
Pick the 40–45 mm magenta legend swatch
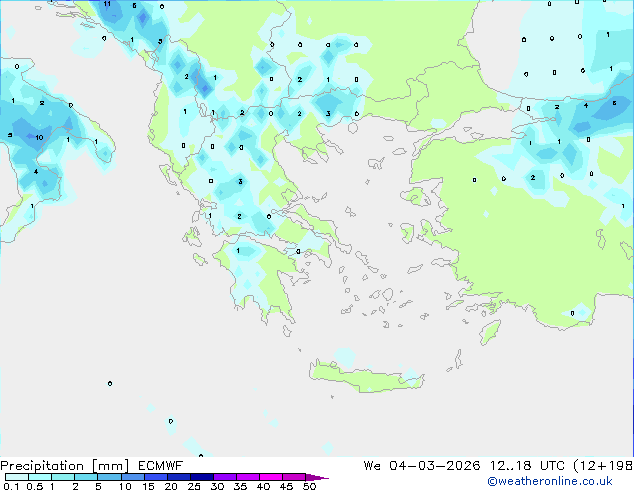tap(270, 477)
